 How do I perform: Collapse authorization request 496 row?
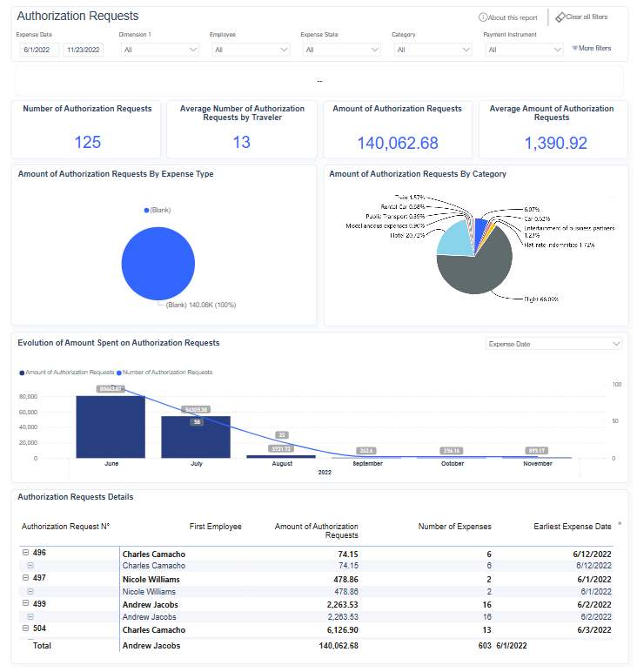point(23,554)
